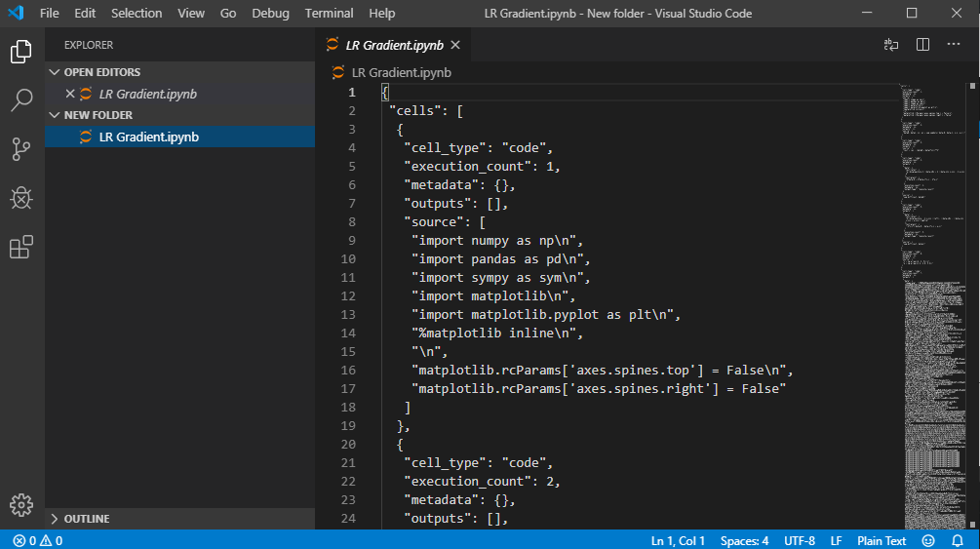Open the Selection menu
Viewport: 980px width, 549px height.
(137, 13)
